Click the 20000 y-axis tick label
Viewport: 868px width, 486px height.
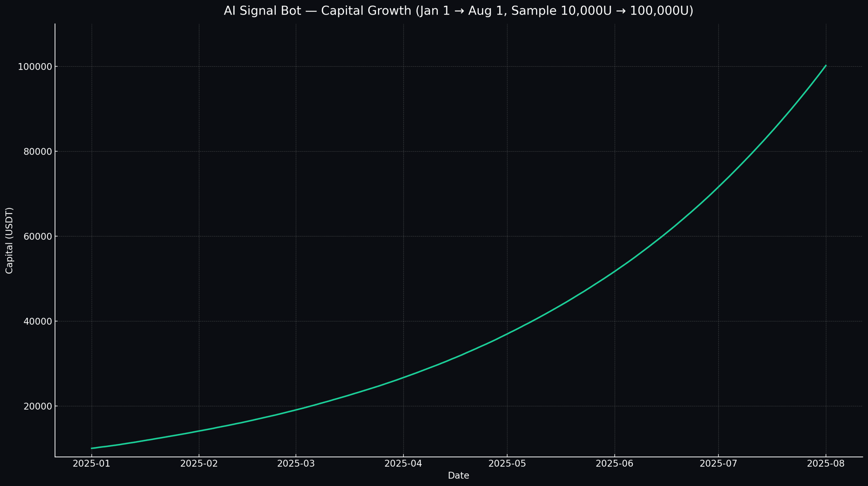(37, 406)
